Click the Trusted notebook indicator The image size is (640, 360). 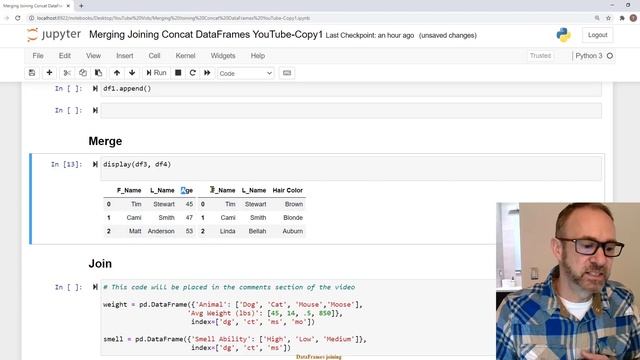pyautogui.click(x=540, y=56)
